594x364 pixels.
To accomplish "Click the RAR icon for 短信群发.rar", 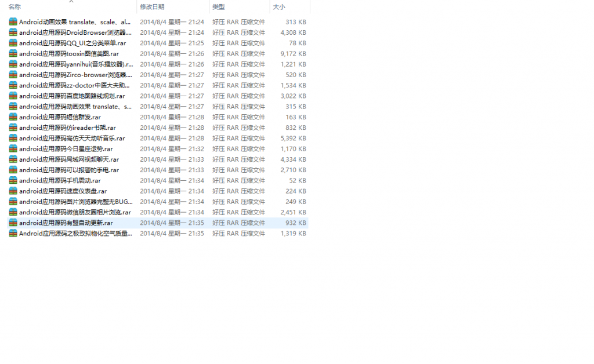I will (13, 117).
